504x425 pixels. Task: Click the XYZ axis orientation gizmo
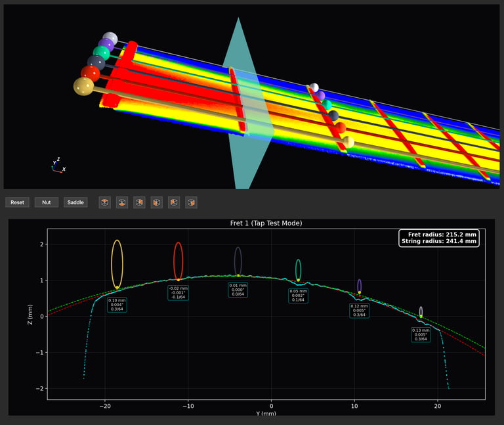58,165
